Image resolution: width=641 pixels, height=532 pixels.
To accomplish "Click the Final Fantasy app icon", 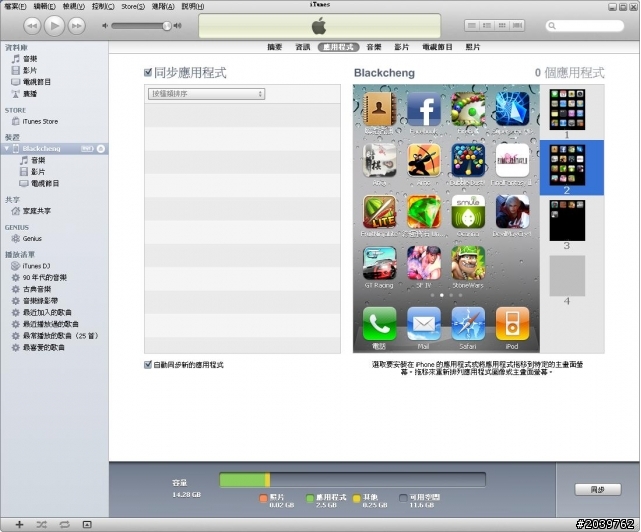I will click(x=512, y=160).
